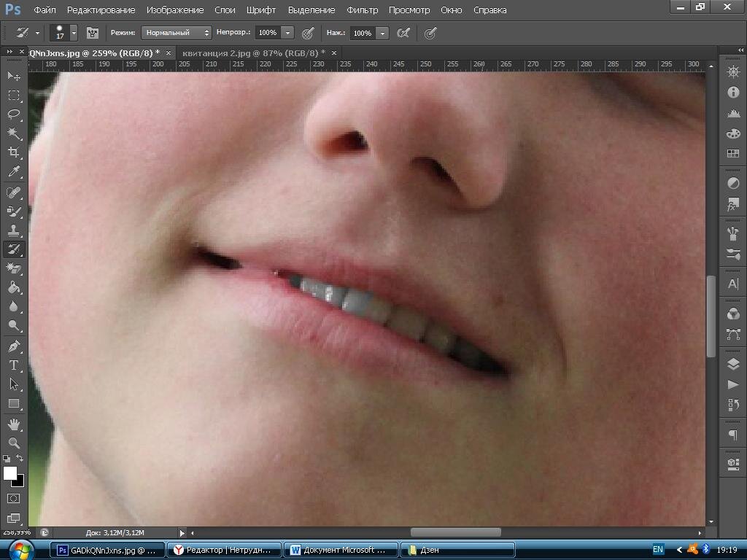Open the Brush panel icon

coord(733,233)
